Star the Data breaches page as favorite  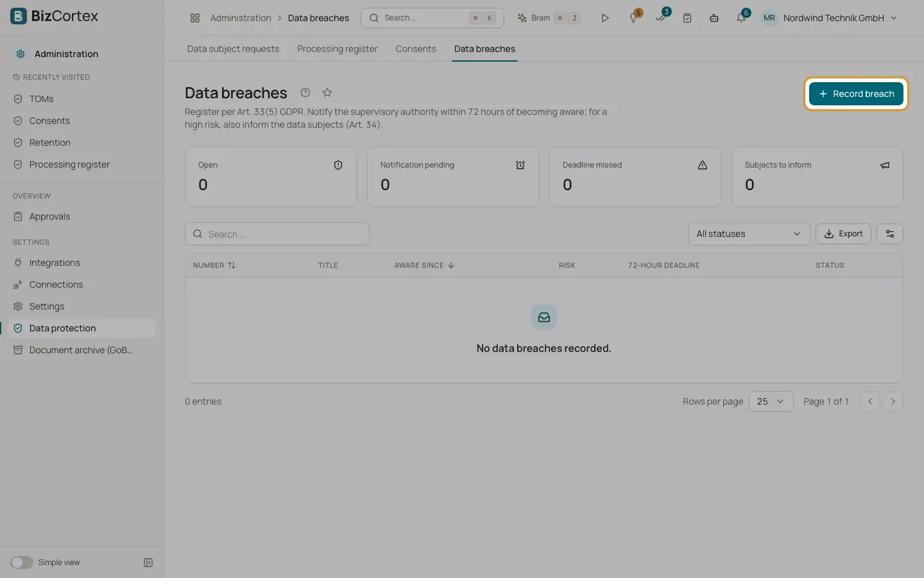(327, 92)
